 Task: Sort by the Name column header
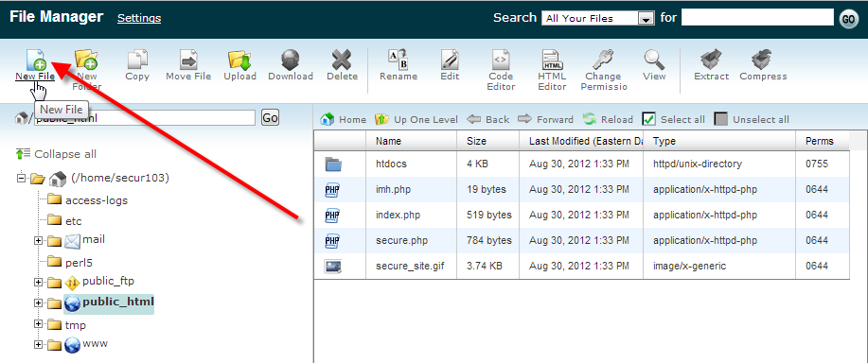click(x=412, y=141)
